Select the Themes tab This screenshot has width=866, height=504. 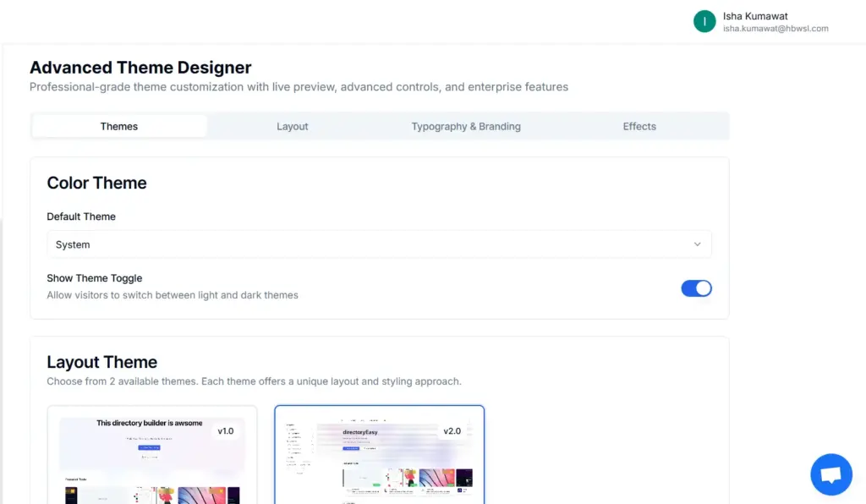click(x=118, y=125)
